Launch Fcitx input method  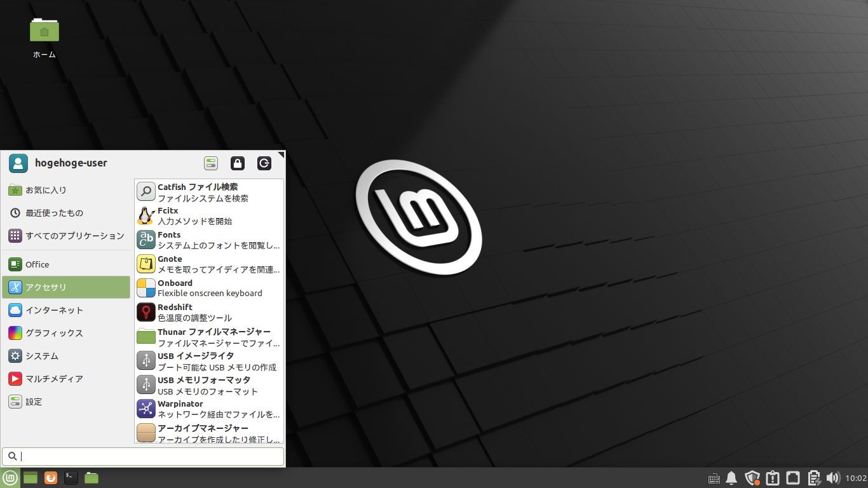tap(209, 216)
